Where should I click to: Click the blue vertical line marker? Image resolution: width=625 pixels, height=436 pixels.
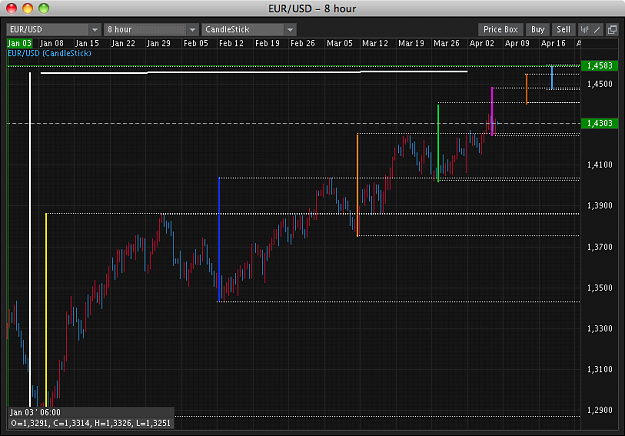coord(219,239)
